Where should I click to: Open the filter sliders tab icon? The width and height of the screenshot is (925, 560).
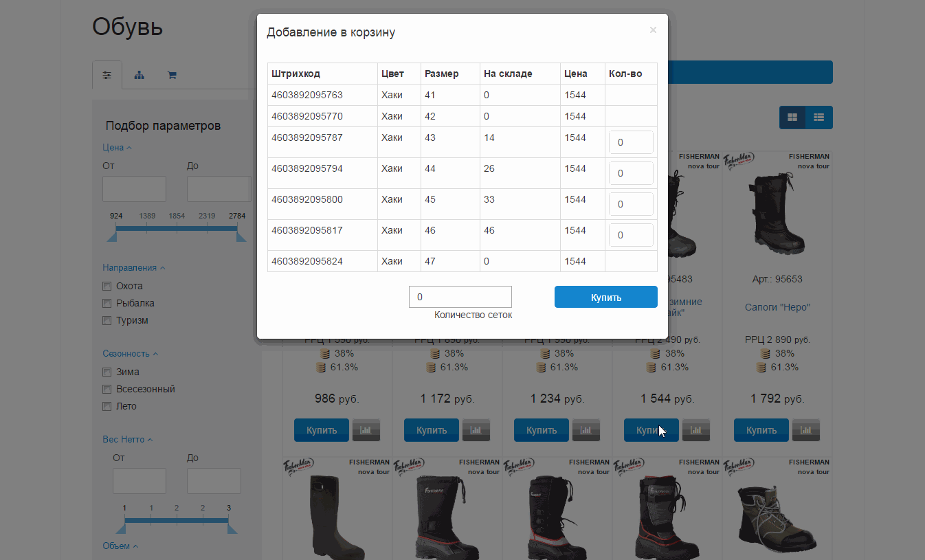pyautogui.click(x=107, y=75)
